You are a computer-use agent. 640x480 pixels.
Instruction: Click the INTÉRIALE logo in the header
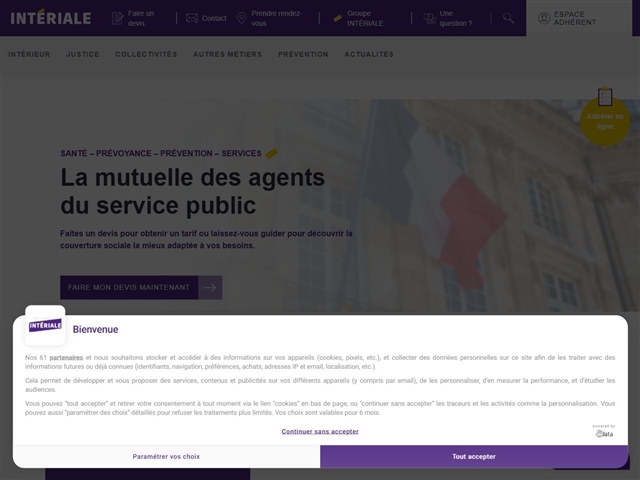click(x=51, y=18)
